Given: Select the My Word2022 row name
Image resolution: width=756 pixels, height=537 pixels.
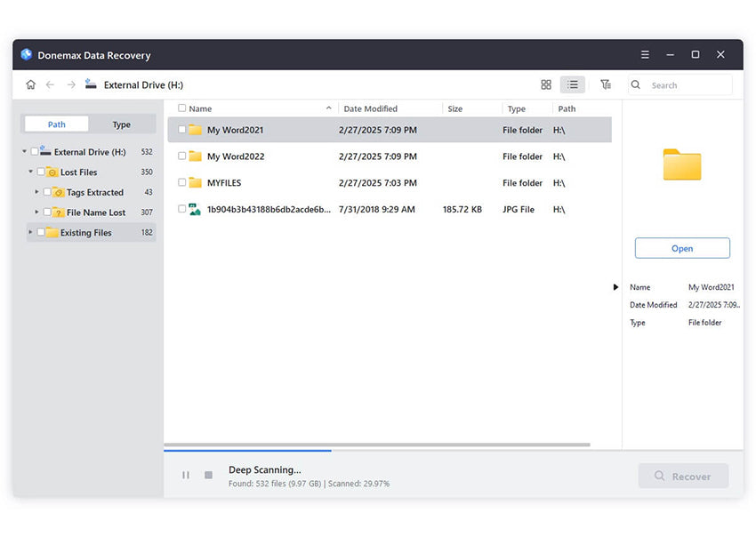Looking at the screenshot, I should [236, 156].
